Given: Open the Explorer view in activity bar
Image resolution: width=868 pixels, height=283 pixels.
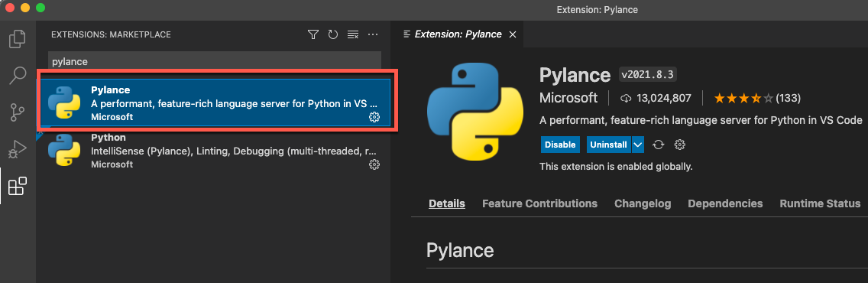Looking at the screenshot, I should click(17, 38).
